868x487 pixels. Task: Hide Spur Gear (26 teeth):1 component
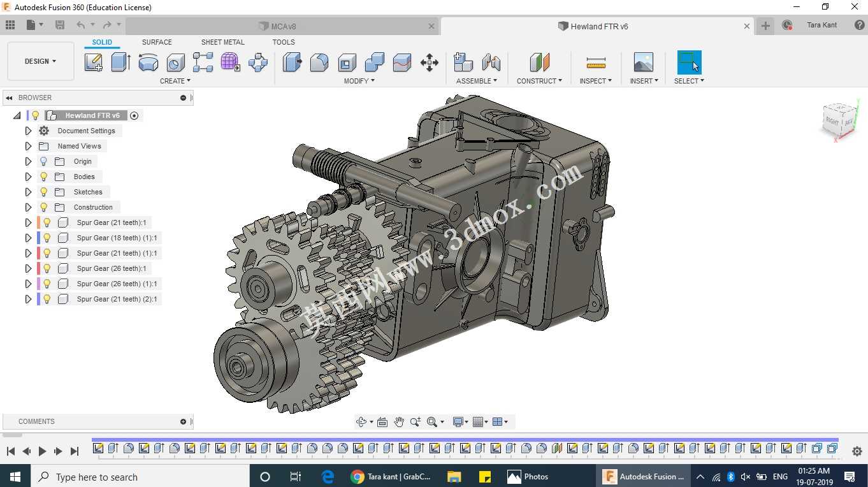point(47,268)
